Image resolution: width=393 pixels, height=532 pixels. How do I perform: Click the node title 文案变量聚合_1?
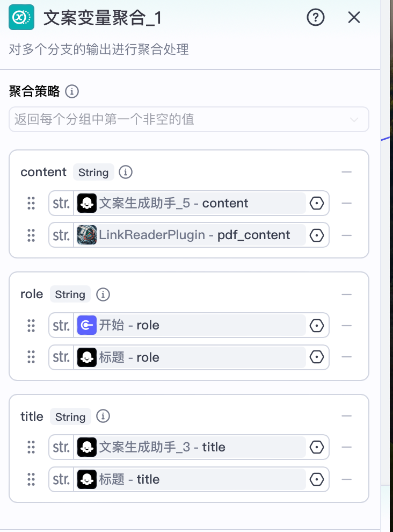tap(103, 18)
